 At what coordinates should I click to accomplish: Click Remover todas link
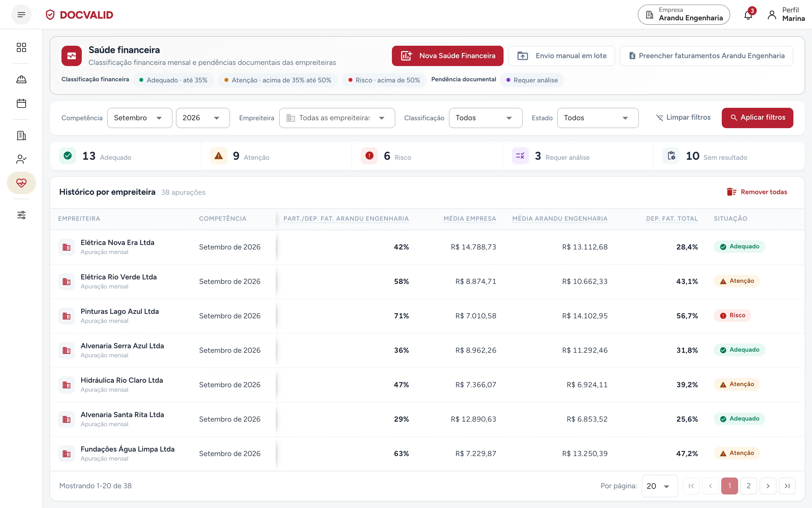pos(757,192)
